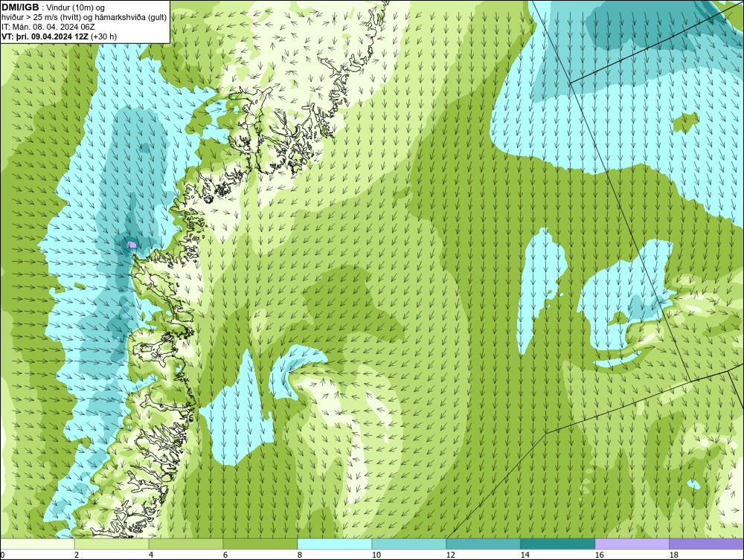
Task: Click the 'hviður > 25 m/s (hvítt)' line
Action: point(41,17)
